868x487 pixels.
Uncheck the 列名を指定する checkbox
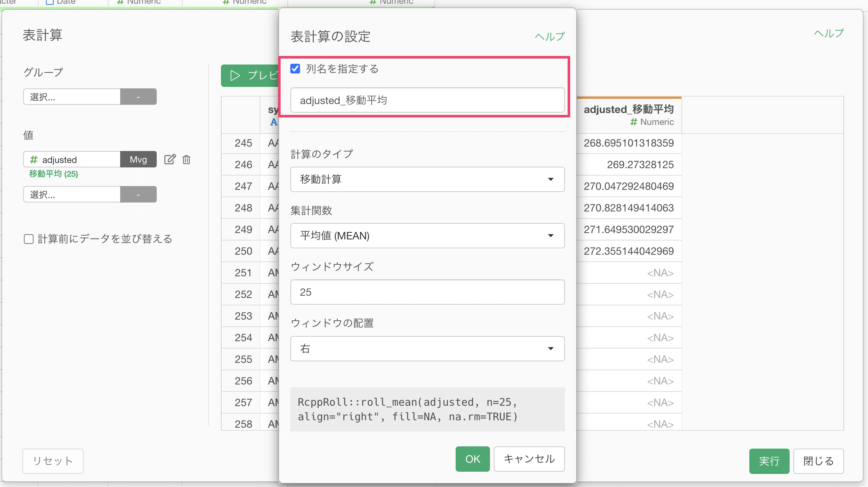click(295, 69)
